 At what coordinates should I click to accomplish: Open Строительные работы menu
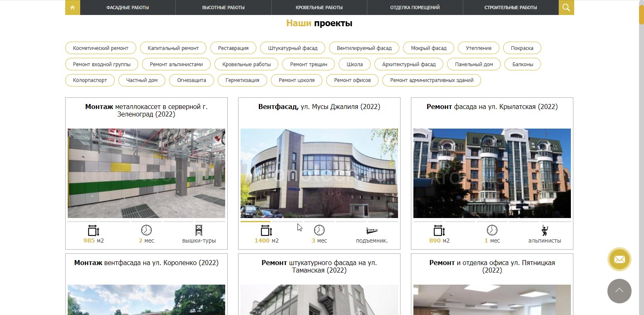511,7
